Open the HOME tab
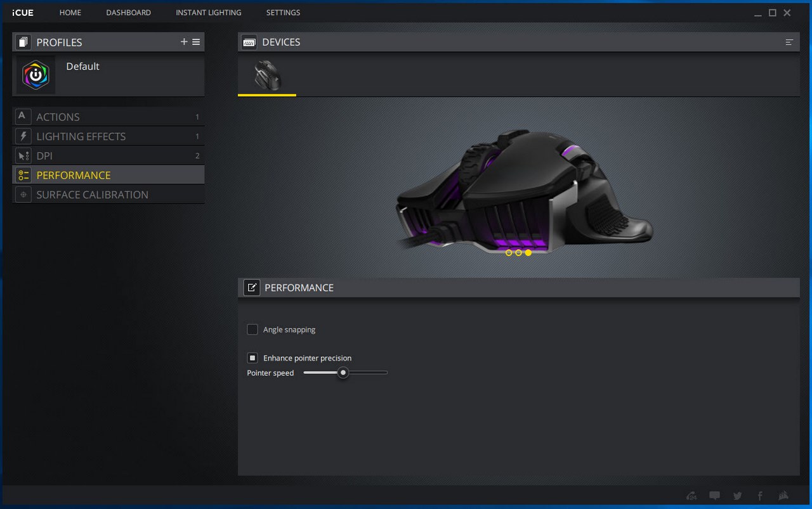This screenshot has width=812, height=509. [70, 13]
